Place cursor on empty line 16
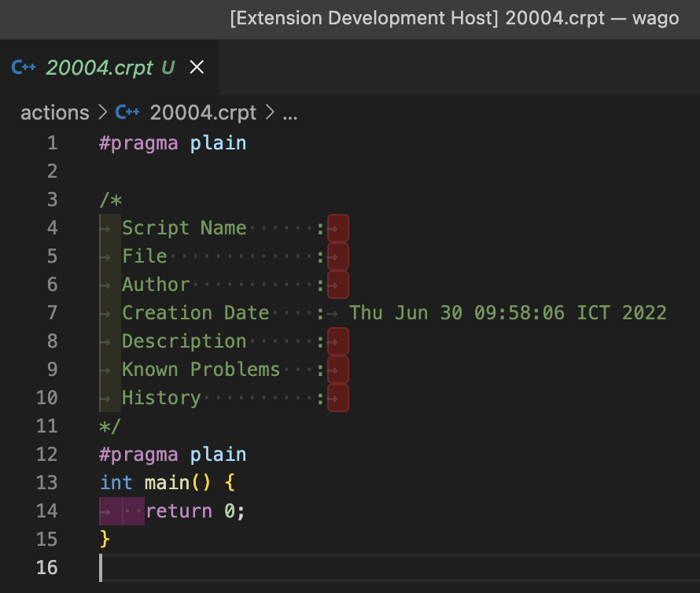The image size is (700, 593). (400, 568)
